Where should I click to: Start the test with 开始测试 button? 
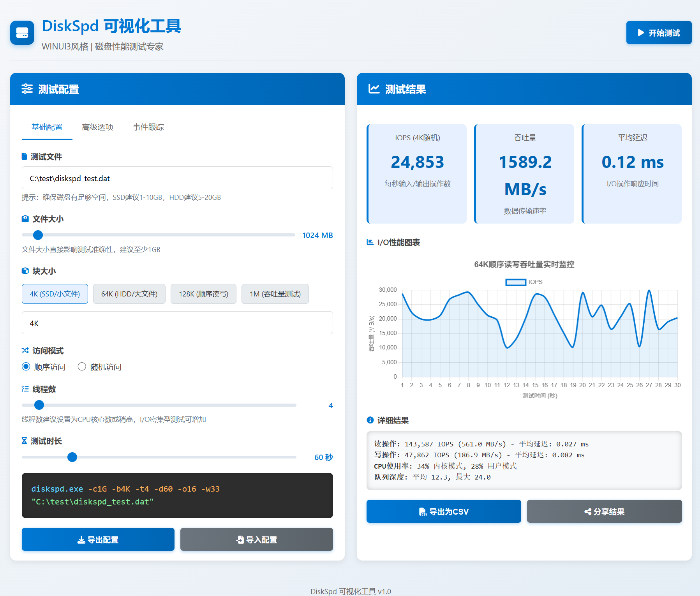pos(659,33)
